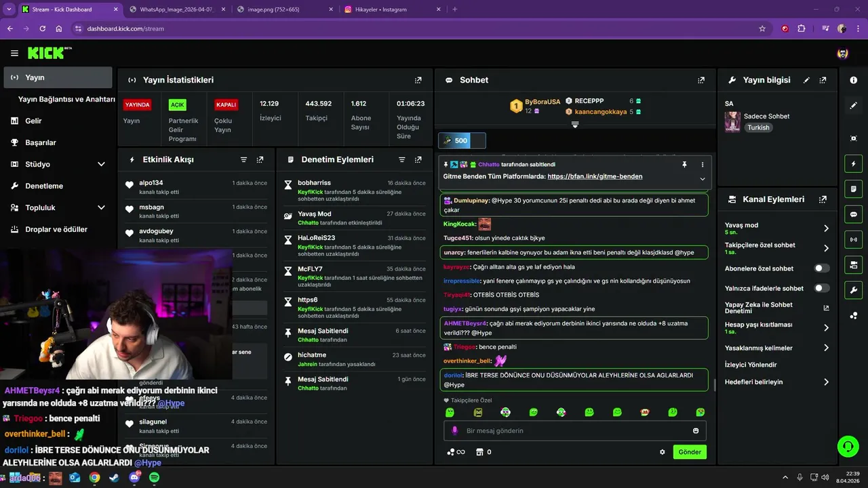The image size is (868, 488).
Task: Expand the pinned message chevron
Action: coord(702,179)
